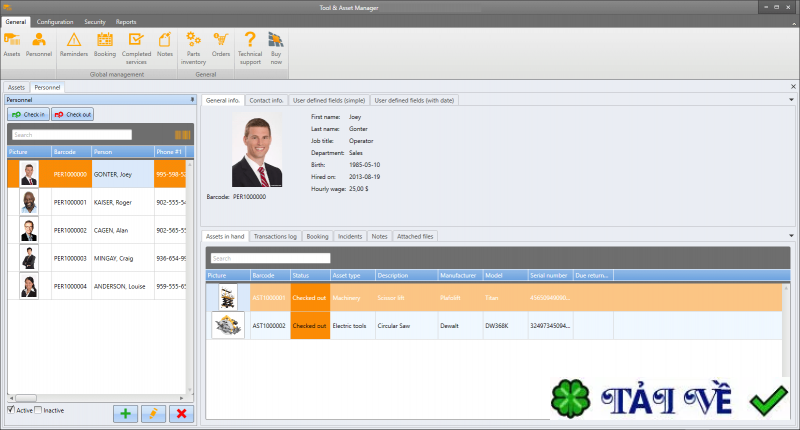This screenshot has height=430, width=800.
Task: Toggle the Active checkbox
Action: point(11,409)
